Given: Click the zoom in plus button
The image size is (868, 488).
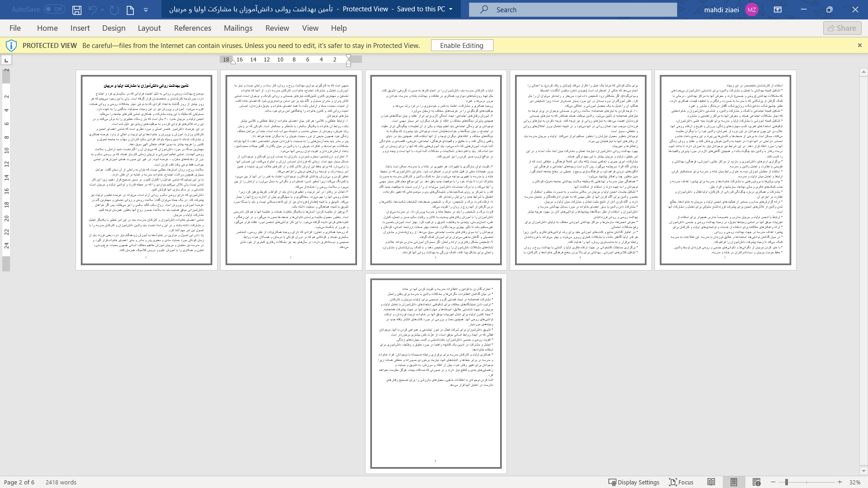Looking at the screenshot, I should pos(840,482).
